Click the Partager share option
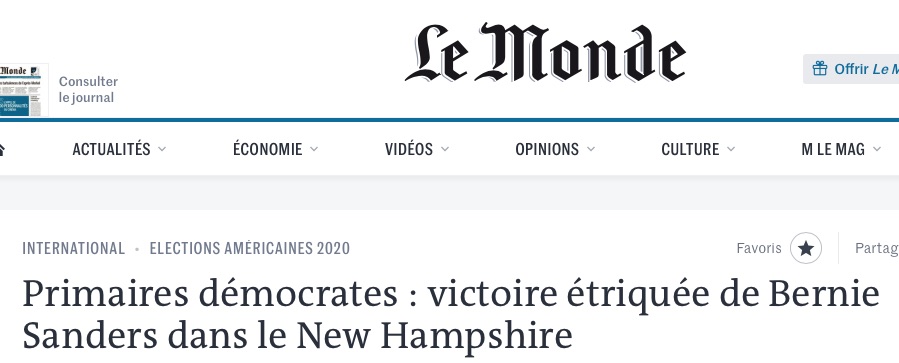This screenshot has width=899, height=363. pos(877,248)
